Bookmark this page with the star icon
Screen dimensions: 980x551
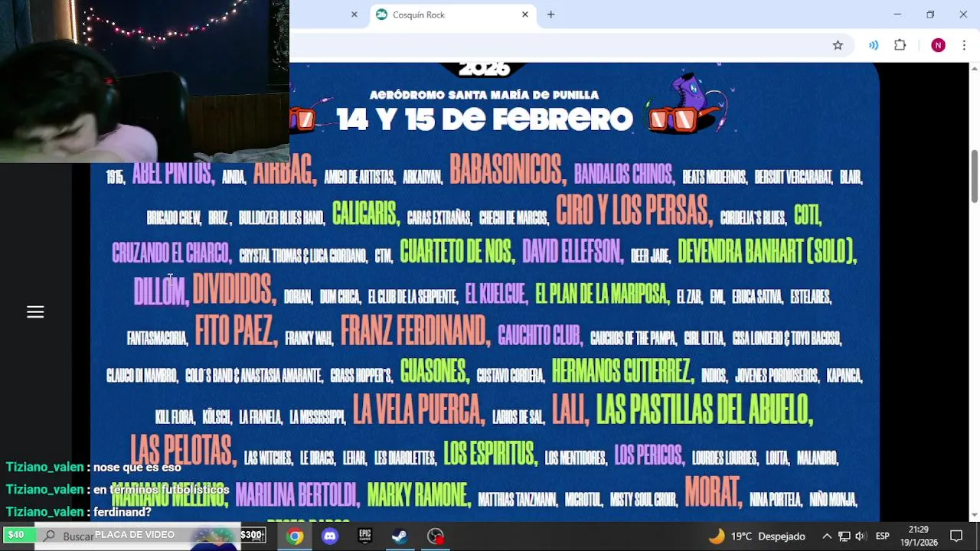[838, 45]
